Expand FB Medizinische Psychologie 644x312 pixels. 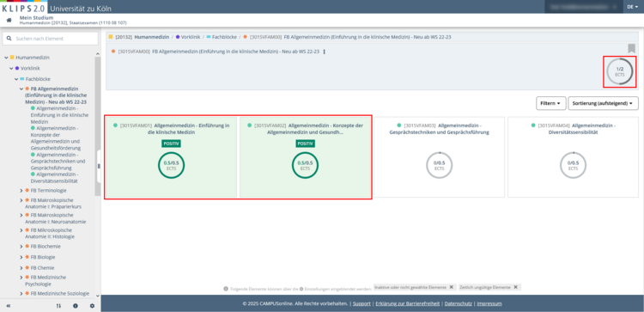coord(21,278)
